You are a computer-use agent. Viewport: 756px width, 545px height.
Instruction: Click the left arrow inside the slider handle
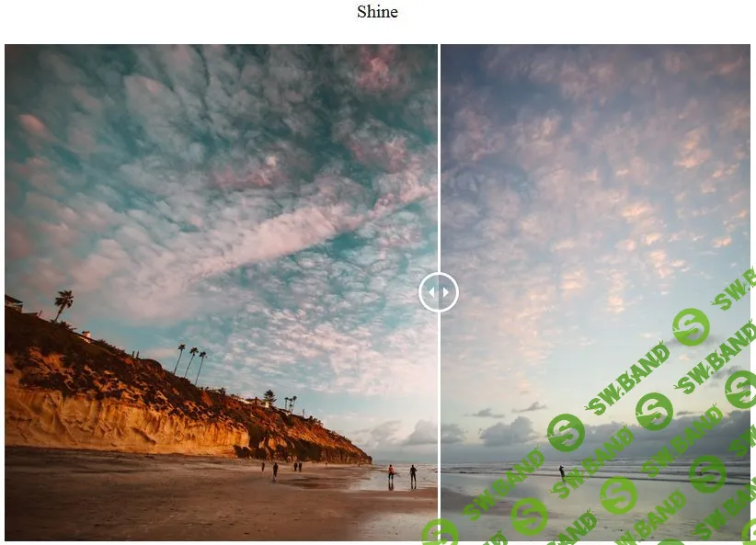(x=431, y=292)
